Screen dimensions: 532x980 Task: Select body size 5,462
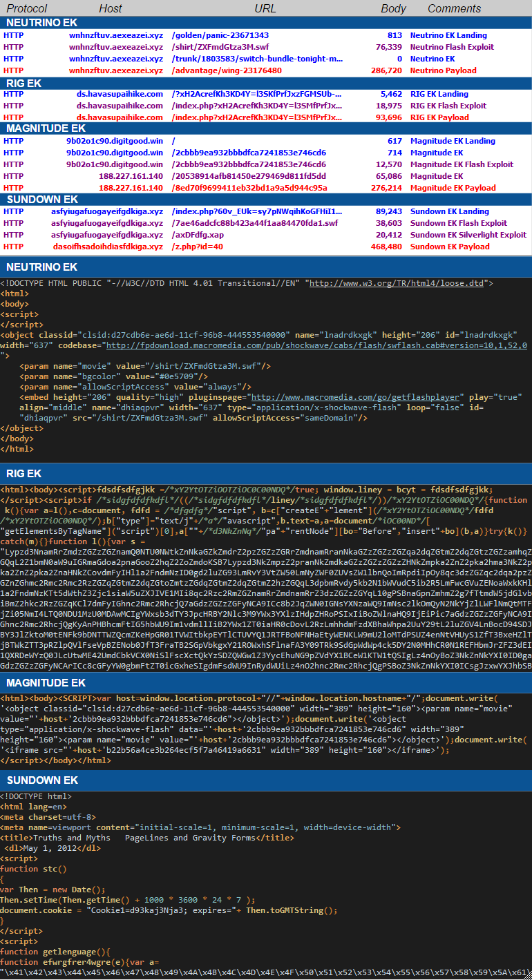click(391, 94)
